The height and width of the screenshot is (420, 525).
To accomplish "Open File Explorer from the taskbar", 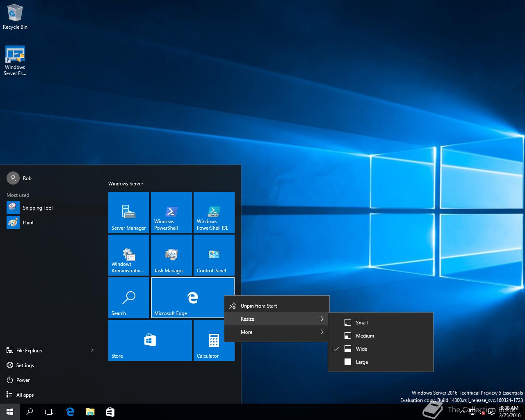I will tap(90, 412).
